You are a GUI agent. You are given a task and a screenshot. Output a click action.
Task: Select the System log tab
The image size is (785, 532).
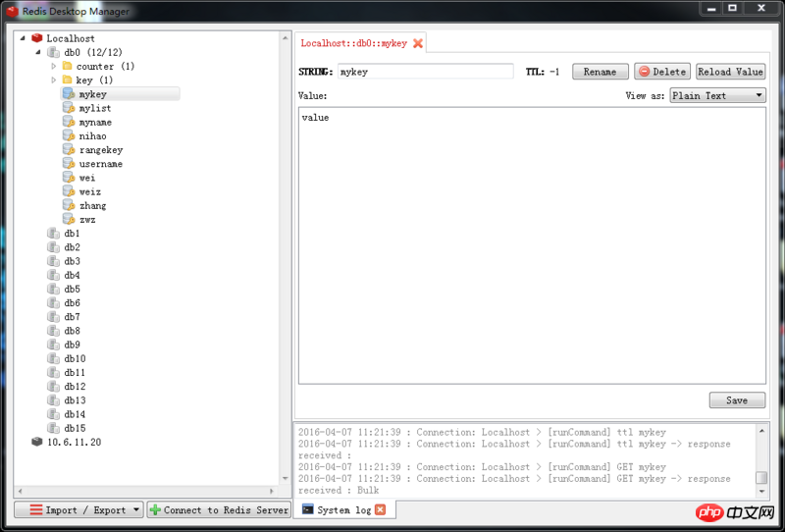click(x=344, y=510)
